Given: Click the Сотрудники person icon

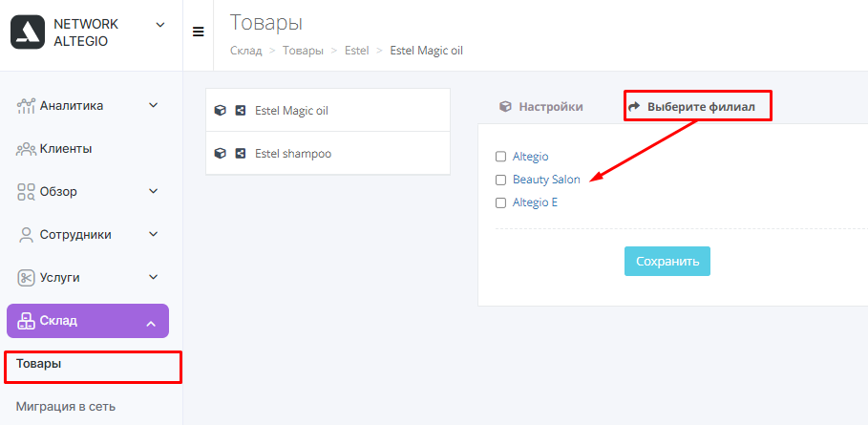Looking at the screenshot, I should (x=26, y=235).
